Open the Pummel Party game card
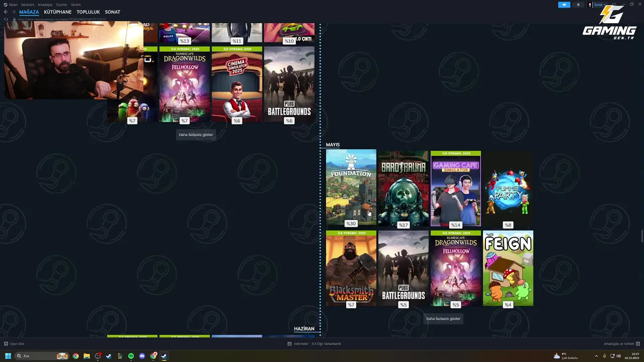644x362 pixels. click(x=508, y=189)
